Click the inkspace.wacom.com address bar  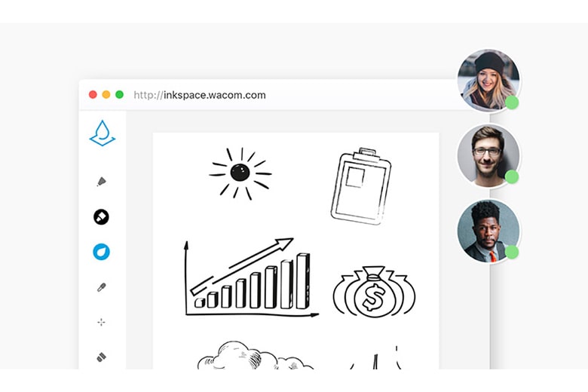tap(200, 95)
